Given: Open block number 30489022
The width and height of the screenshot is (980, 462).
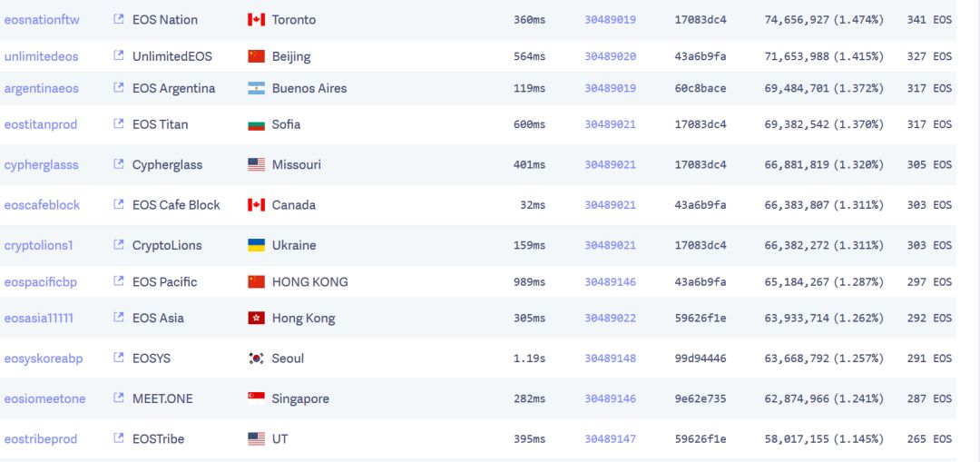Looking at the screenshot, I should [610, 319].
